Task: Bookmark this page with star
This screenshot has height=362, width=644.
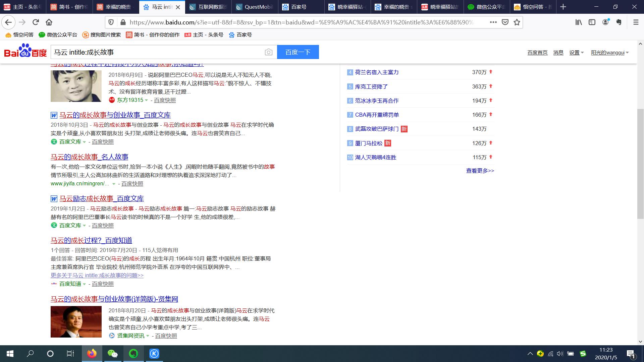Action: [x=517, y=22]
